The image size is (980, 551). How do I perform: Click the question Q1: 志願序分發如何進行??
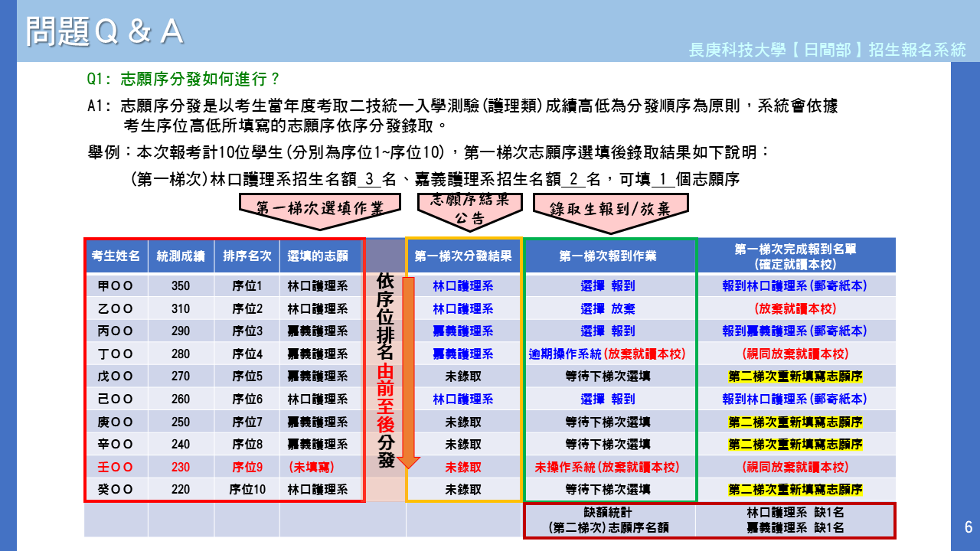click(x=184, y=79)
